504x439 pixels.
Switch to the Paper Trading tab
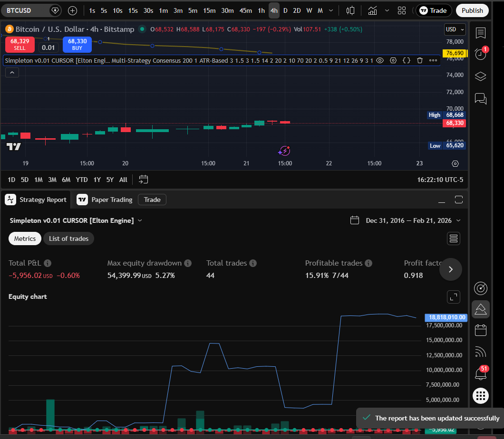point(111,200)
